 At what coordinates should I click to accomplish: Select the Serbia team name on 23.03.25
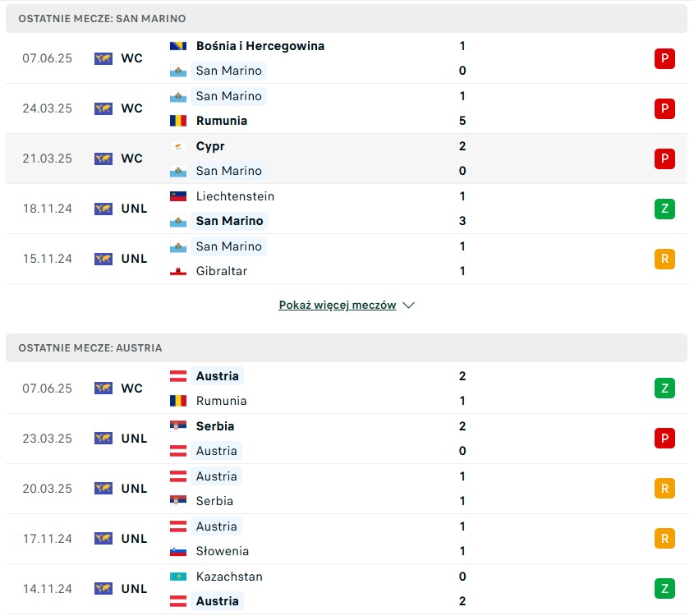click(x=215, y=426)
